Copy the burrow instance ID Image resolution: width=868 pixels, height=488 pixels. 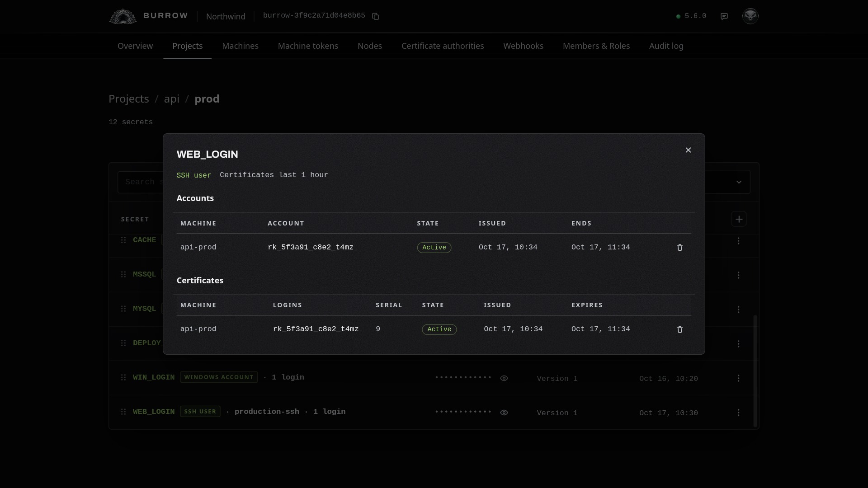375,16
